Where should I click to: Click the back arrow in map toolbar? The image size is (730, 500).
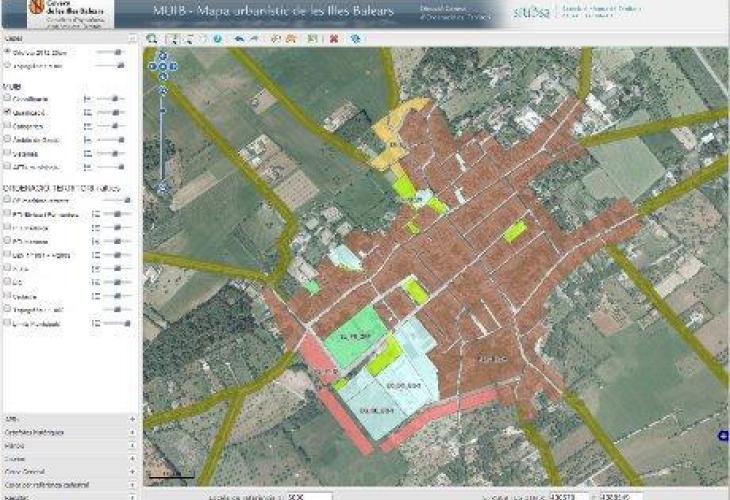coord(239,39)
